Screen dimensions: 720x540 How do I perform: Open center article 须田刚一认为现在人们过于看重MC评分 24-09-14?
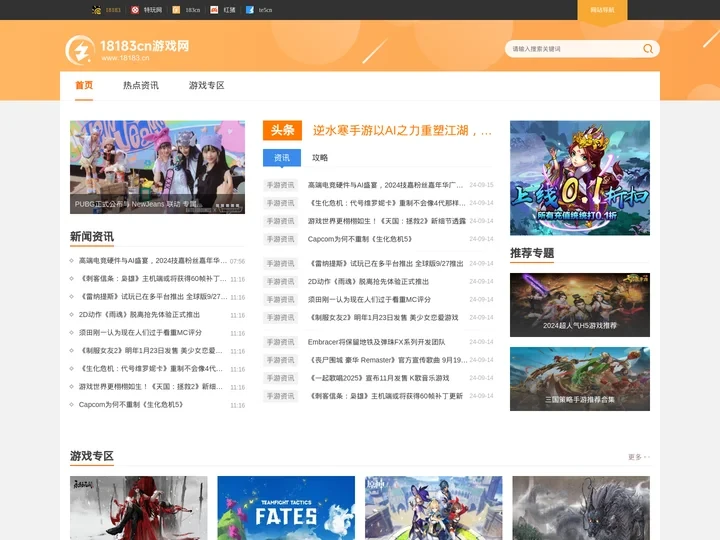[x=369, y=299]
